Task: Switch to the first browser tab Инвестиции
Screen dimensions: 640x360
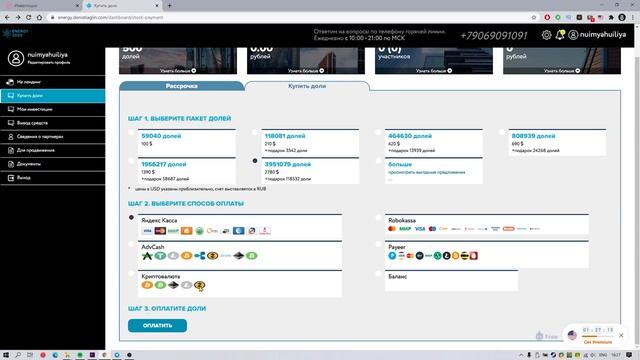Action: coord(41,6)
